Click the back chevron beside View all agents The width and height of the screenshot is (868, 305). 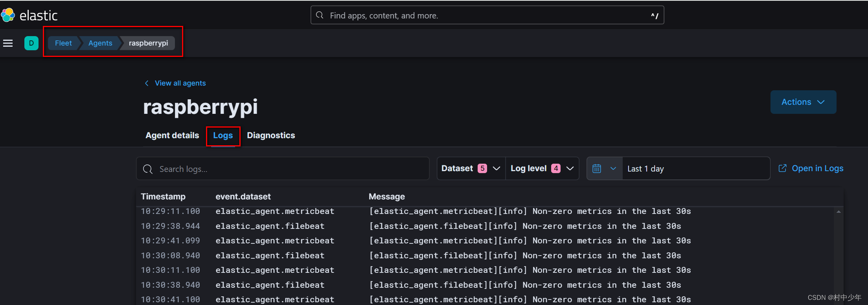[147, 83]
